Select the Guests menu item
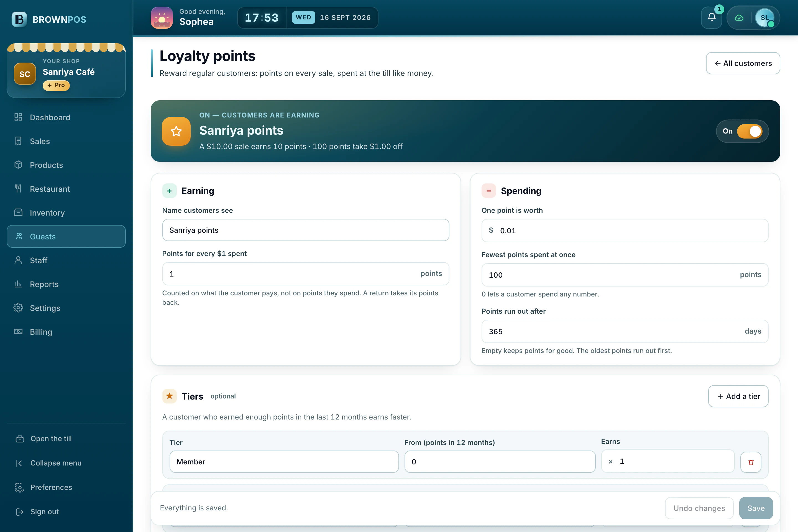The image size is (798, 532). (66, 236)
